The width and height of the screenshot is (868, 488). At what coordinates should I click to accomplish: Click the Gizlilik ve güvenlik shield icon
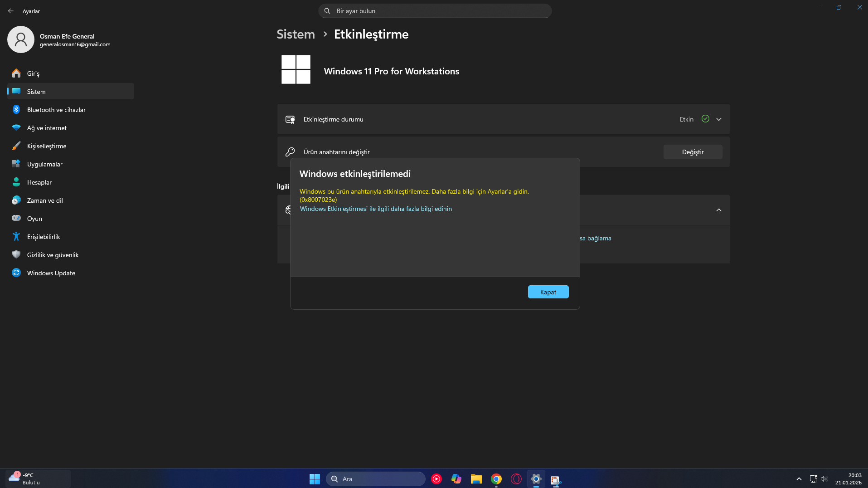[16, 254]
